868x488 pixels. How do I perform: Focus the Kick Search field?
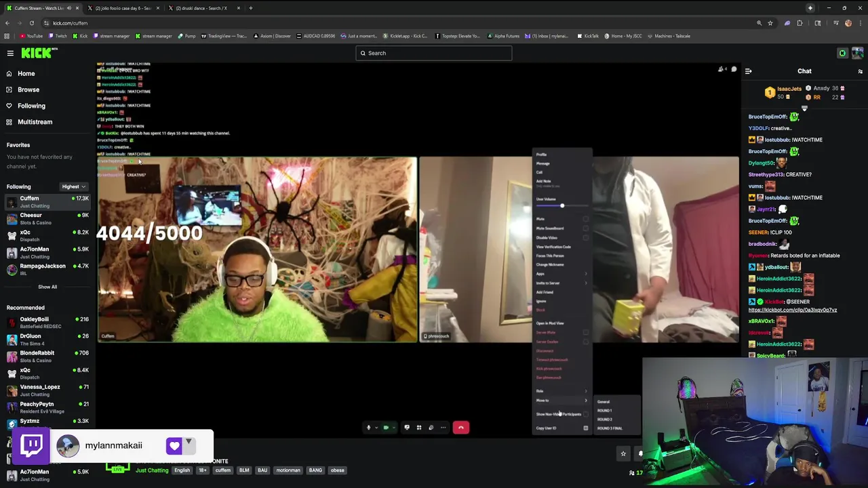pyautogui.click(x=434, y=53)
